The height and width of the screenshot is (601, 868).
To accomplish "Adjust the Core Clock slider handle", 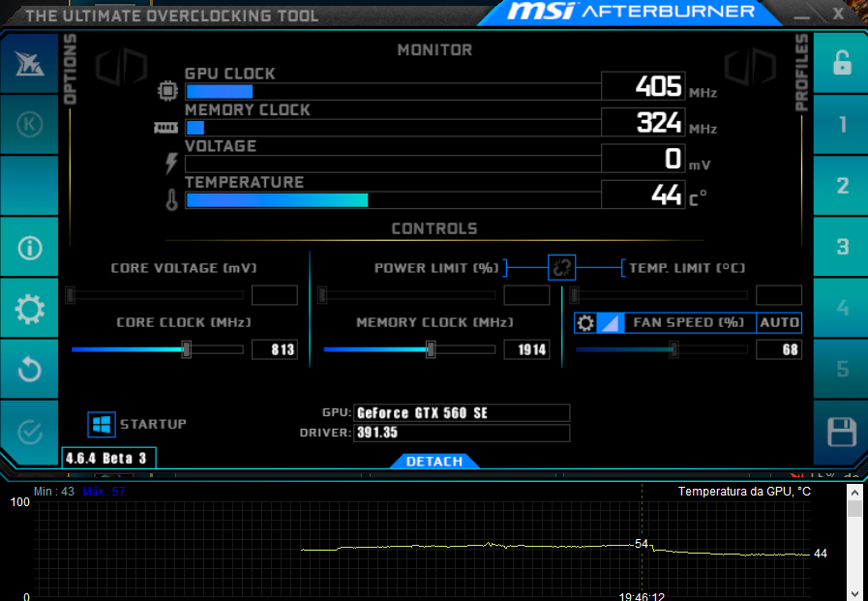I will pos(187,349).
